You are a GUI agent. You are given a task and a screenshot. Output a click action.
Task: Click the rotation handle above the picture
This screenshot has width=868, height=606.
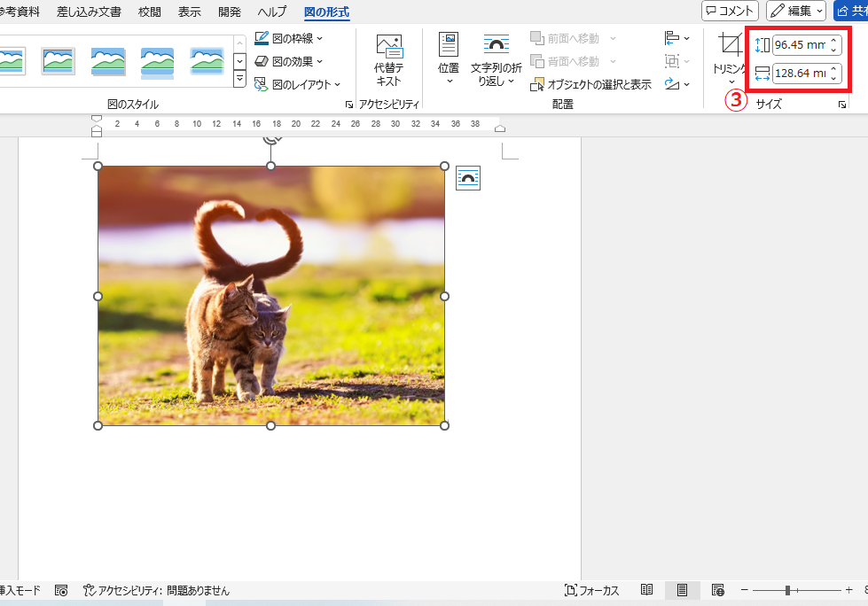[x=270, y=139]
